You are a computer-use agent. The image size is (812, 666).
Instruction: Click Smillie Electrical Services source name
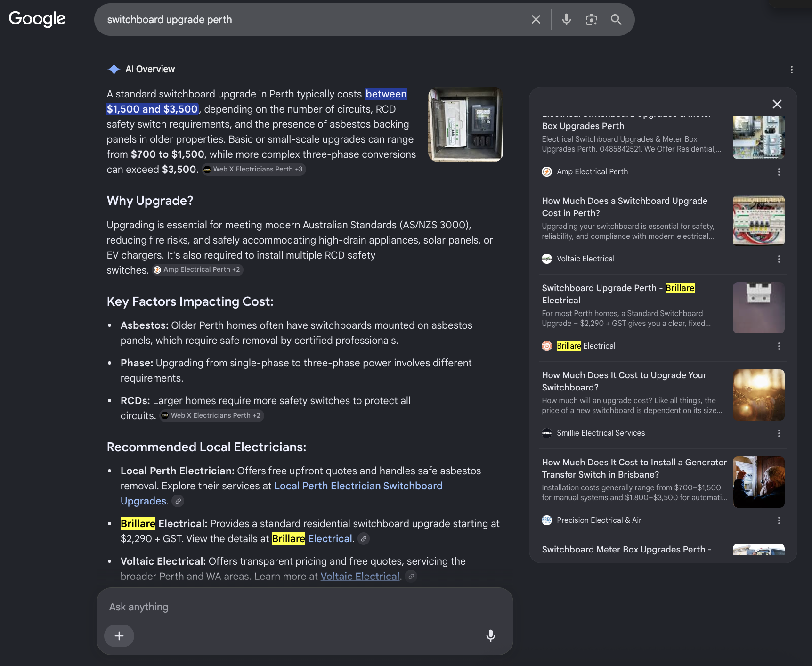click(x=601, y=433)
